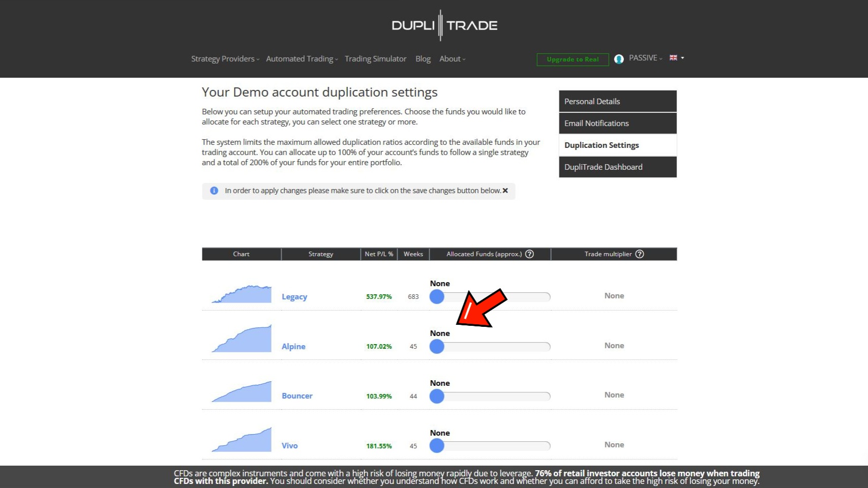868x488 pixels.
Task: Click the 107.02% Alpine profit value
Action: tap(379, 347)
